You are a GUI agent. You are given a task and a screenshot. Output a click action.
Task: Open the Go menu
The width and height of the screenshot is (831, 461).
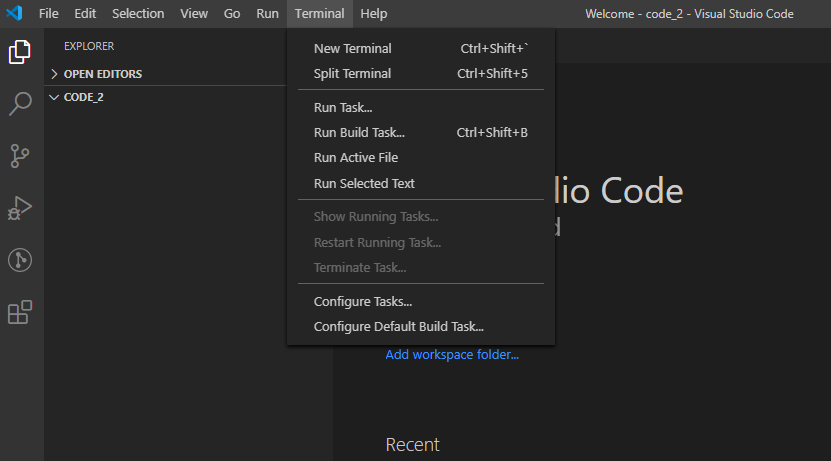[232, 14]
